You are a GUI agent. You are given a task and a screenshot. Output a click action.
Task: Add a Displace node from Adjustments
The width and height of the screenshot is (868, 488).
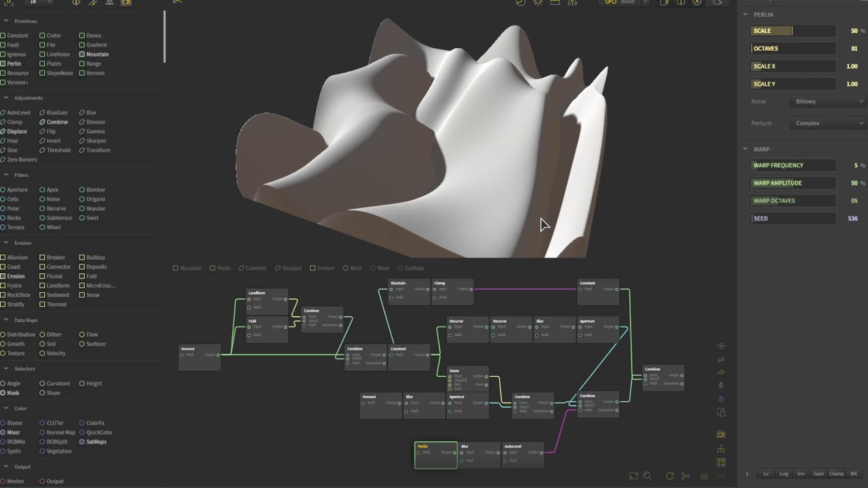pyautogui.click(x=14, y=131)
